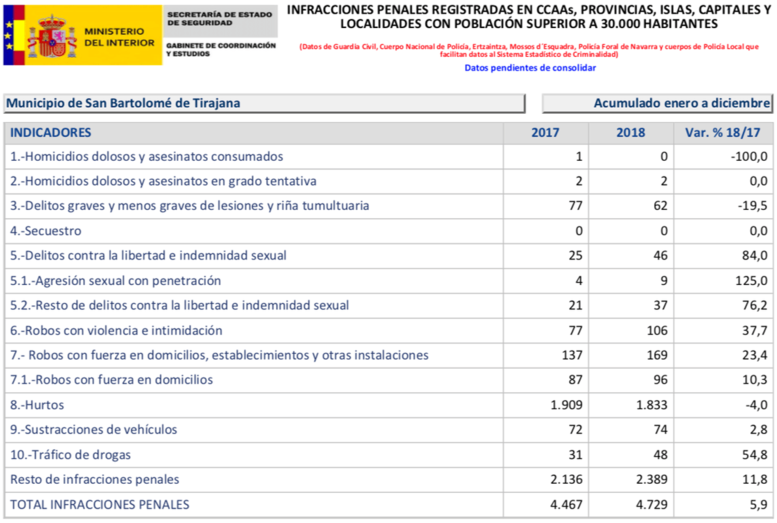Click the Gabinete de Coordinación y Estudios label
The image size is (777, 523).
220,49
